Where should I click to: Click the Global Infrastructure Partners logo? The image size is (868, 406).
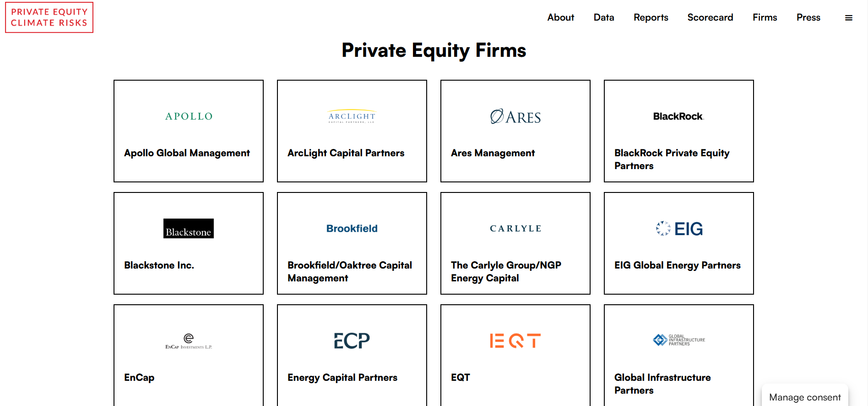[x=679, y=340]
